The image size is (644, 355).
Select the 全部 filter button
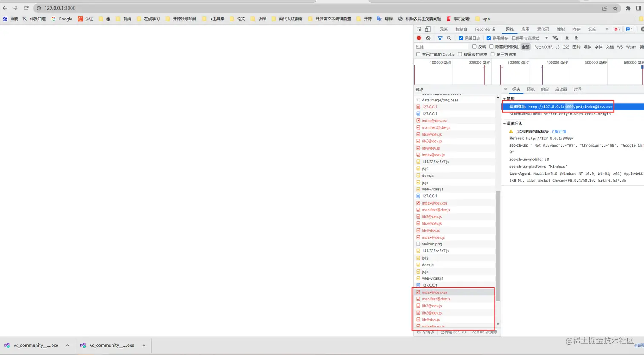pyautogui.click(x=526, y=47)
